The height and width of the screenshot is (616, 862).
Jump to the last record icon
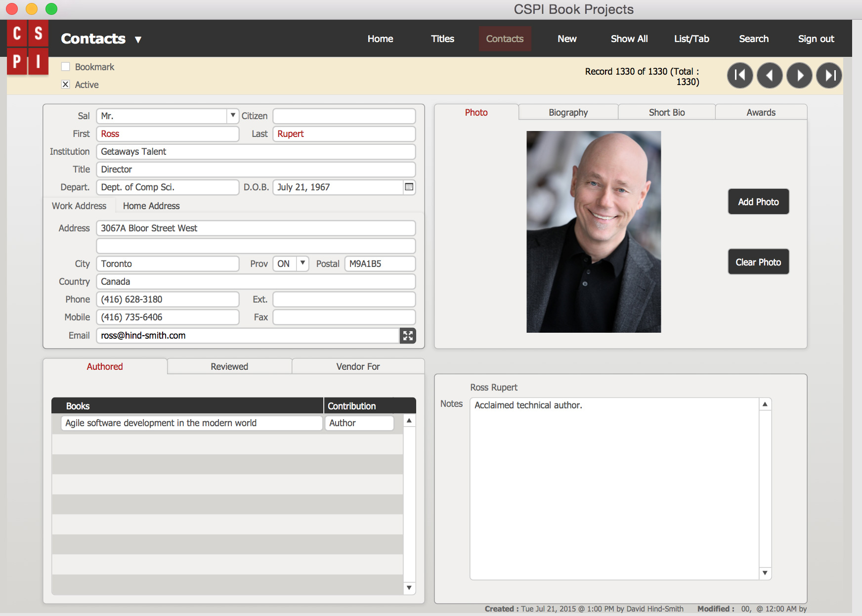pyautogui.click(x=829, y=75)
